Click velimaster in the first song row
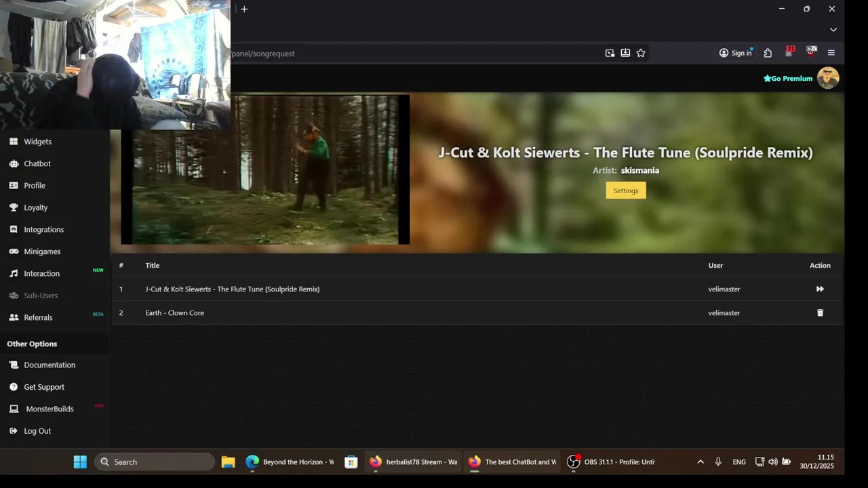 724,289
